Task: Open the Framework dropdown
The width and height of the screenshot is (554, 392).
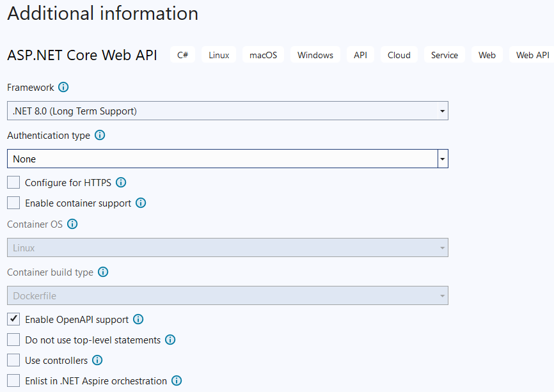Action: (x=442, y=110)
